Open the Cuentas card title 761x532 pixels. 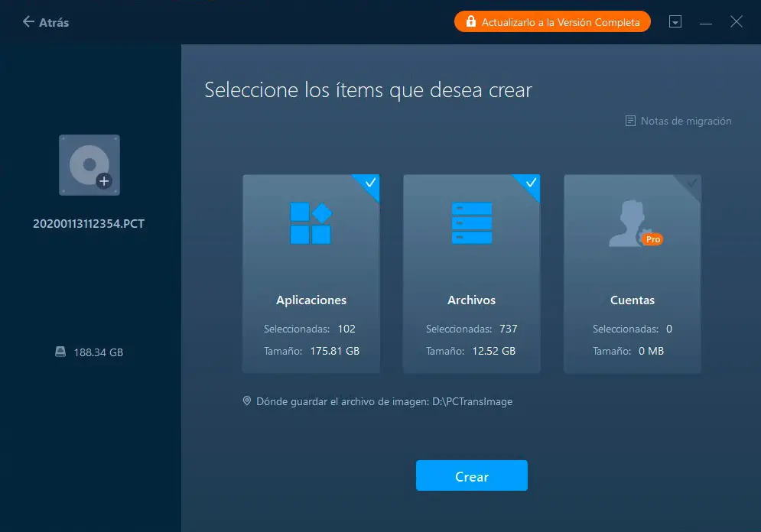(x=633, y=300)
